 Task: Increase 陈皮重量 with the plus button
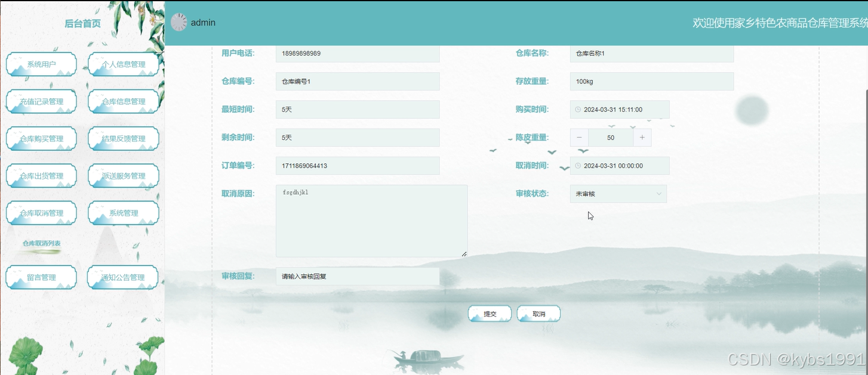pyautogui.click(x=642, y=138)
